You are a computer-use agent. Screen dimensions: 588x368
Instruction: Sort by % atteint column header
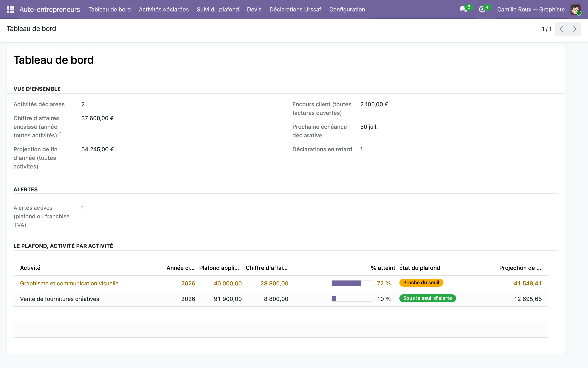pyautogui.click(x=383, y=268)
